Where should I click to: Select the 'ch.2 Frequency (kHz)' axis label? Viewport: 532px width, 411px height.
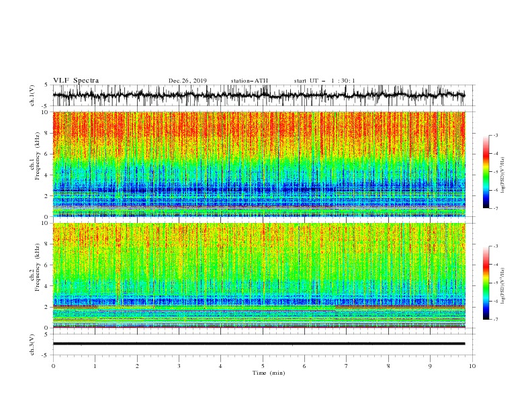[36, 267]
